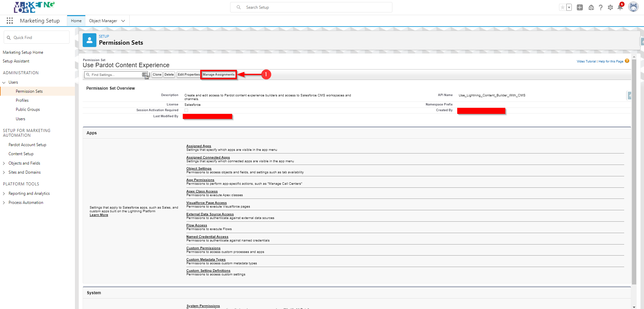Click the Find Settings dropdown icon
644x309 pixels.
(145, 75)
